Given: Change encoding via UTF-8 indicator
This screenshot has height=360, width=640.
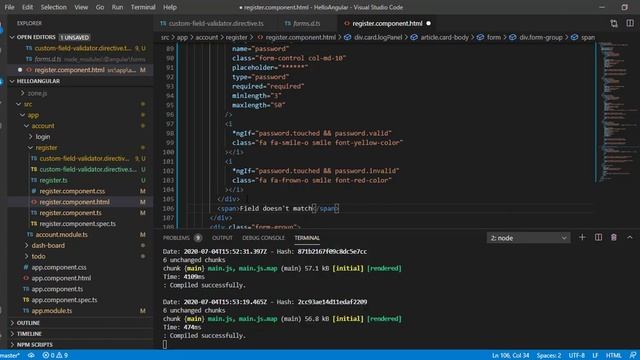Looking at the screenshot, I should [576, 355].
